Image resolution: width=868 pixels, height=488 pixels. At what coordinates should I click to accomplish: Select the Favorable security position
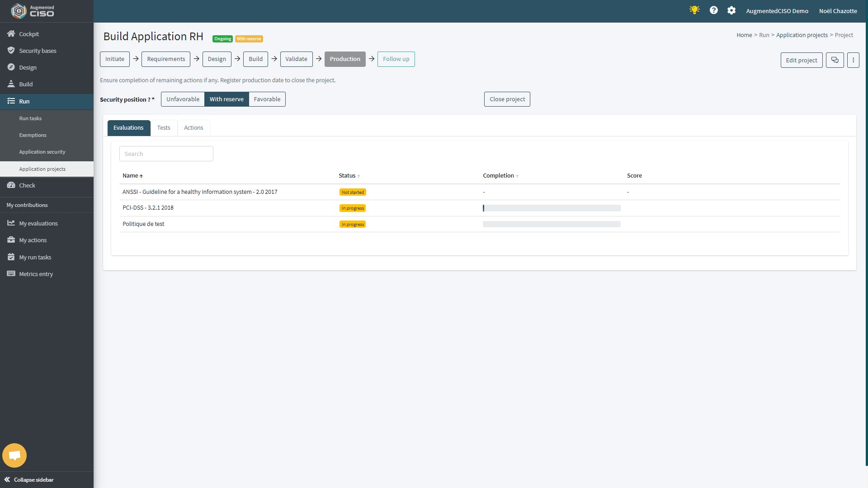pyautogui.click(x=267, y=99)
